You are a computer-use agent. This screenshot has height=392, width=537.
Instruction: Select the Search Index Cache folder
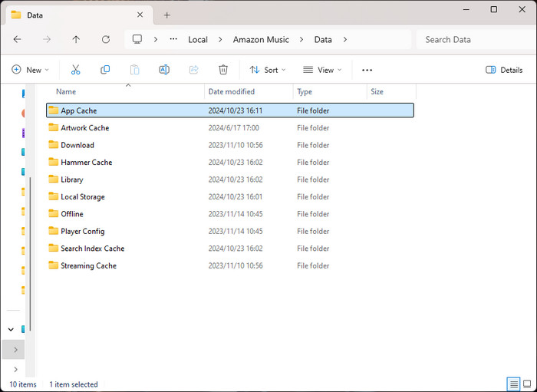(x=230, y=249)
